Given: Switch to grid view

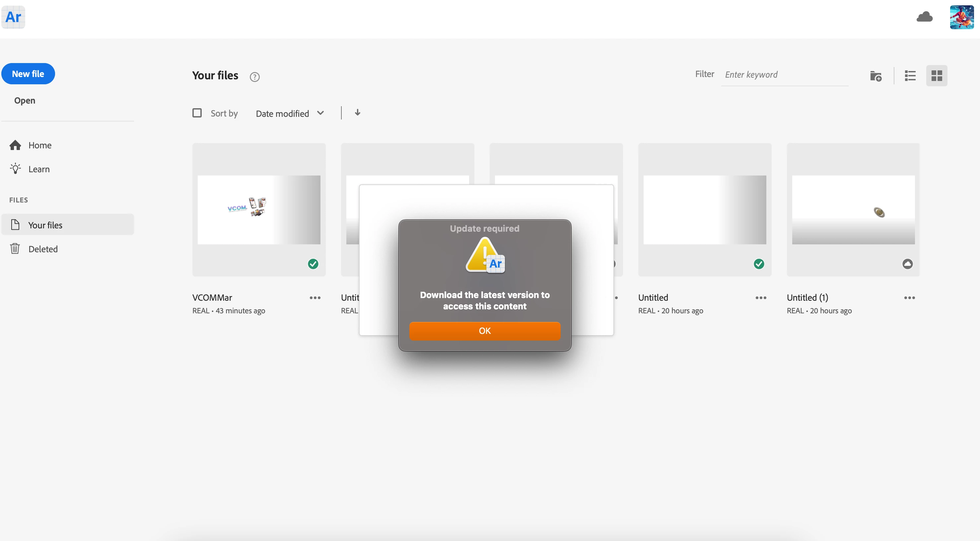Looking at the screenshot, I should click(936, 76).
